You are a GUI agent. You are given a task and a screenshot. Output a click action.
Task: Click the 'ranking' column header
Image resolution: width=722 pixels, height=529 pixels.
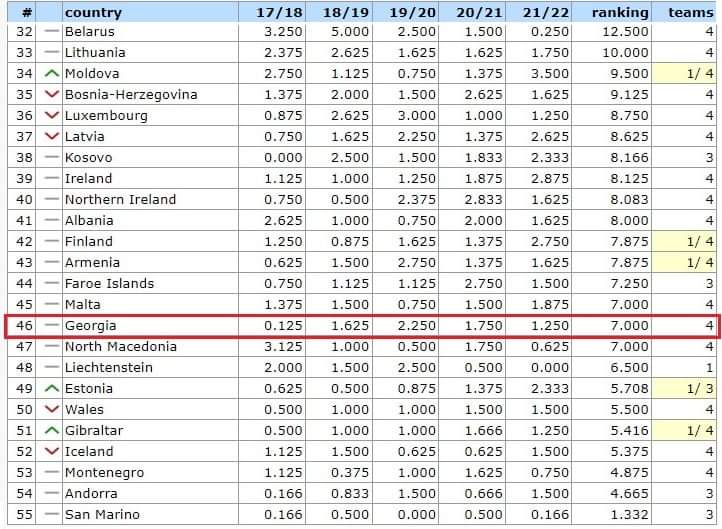[x=620, y=12]
